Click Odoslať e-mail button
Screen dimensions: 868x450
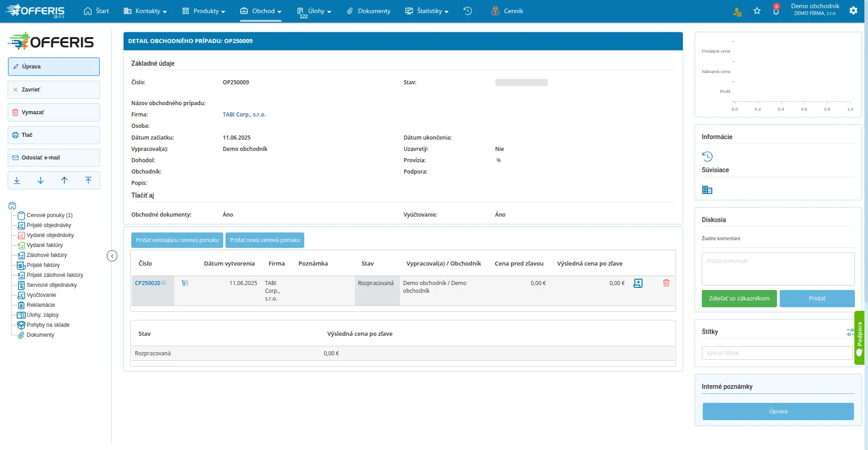tap(54, 158)
